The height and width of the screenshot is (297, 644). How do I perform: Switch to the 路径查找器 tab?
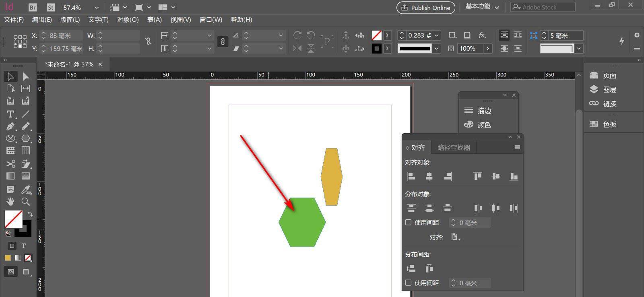[454, 148]
